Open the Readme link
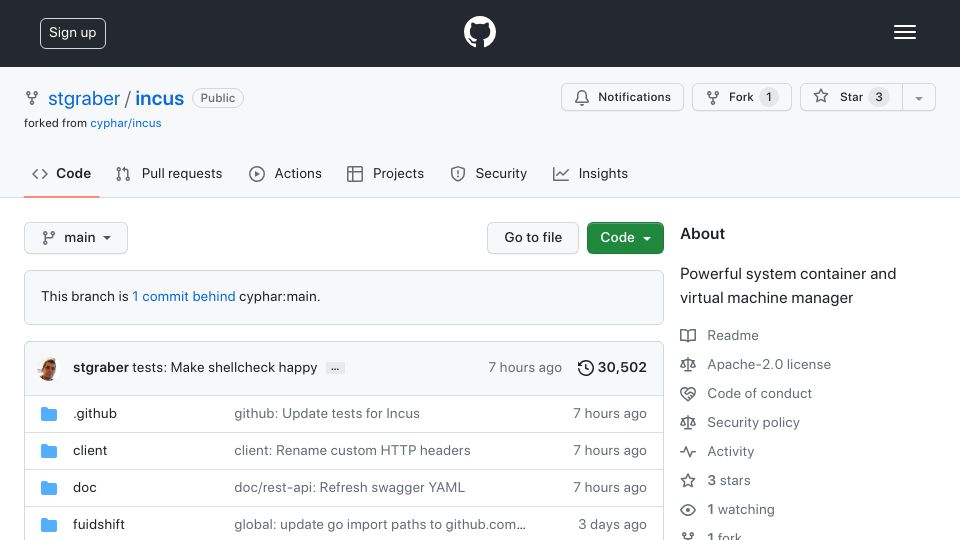Image resolution: width=960 pixels, height=540 pixels. click(x=733, y=336)
